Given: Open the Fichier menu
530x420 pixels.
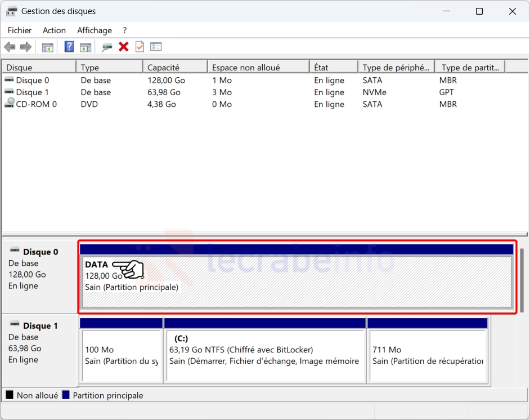Looking at the screenshot, I should pyautogui.click(x=20, y=30).
